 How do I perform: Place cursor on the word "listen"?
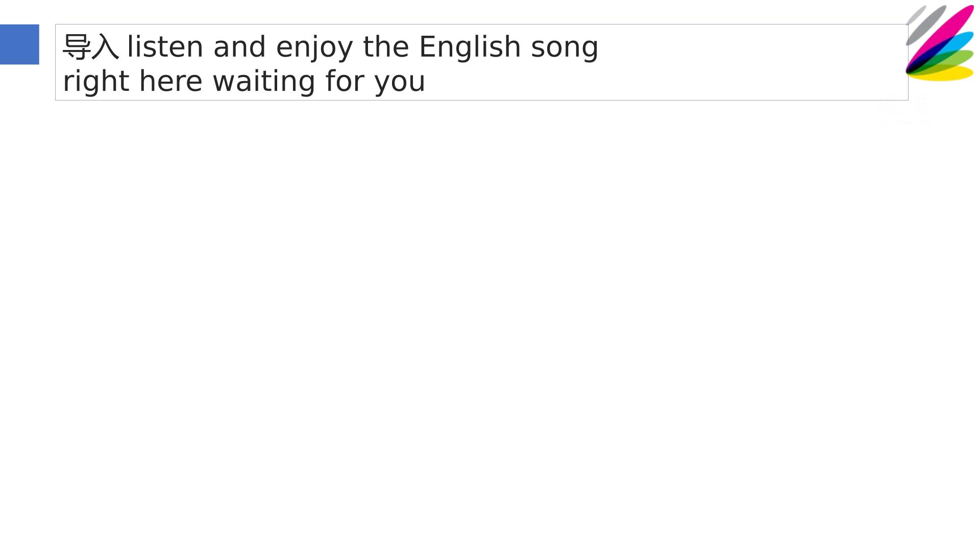(x=165, y=47)
